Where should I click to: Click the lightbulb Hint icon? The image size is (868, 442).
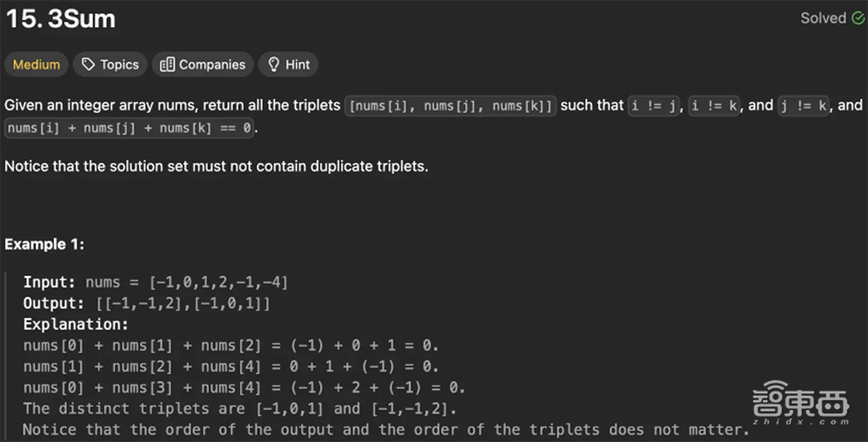click(x=273, y=64)
